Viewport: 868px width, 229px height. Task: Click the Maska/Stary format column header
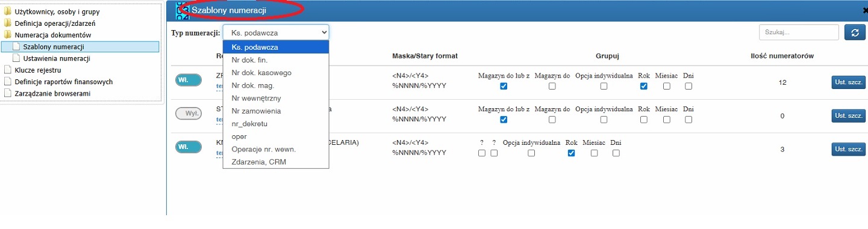(x=425, y=56)
